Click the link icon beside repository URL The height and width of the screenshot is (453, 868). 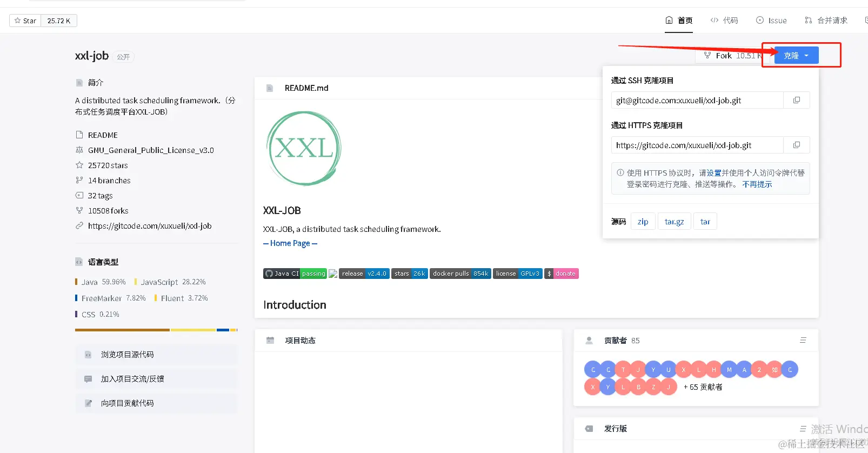point(79,225)
